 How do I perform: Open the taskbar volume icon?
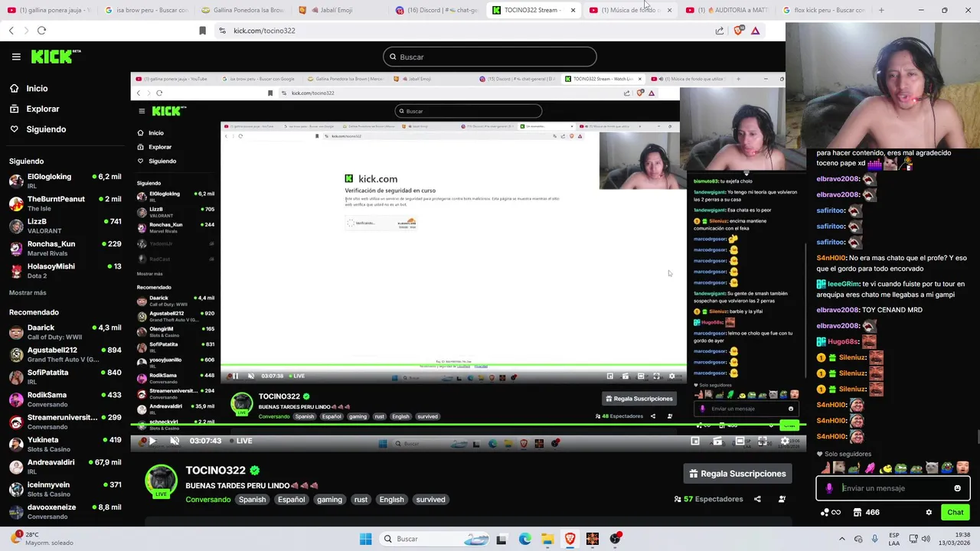click(926, 539)
